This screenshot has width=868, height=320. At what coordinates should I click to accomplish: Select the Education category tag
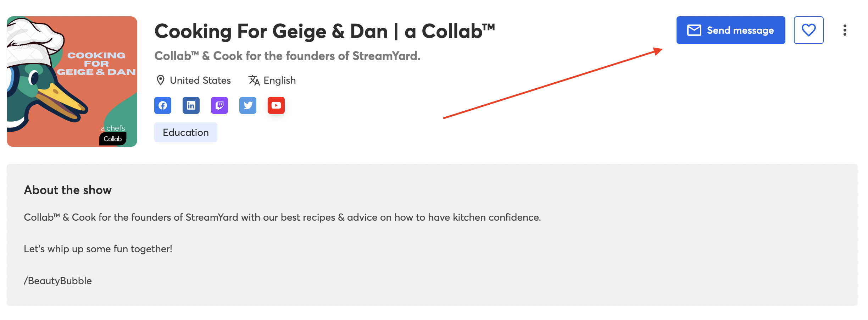(x=186, y=132)
